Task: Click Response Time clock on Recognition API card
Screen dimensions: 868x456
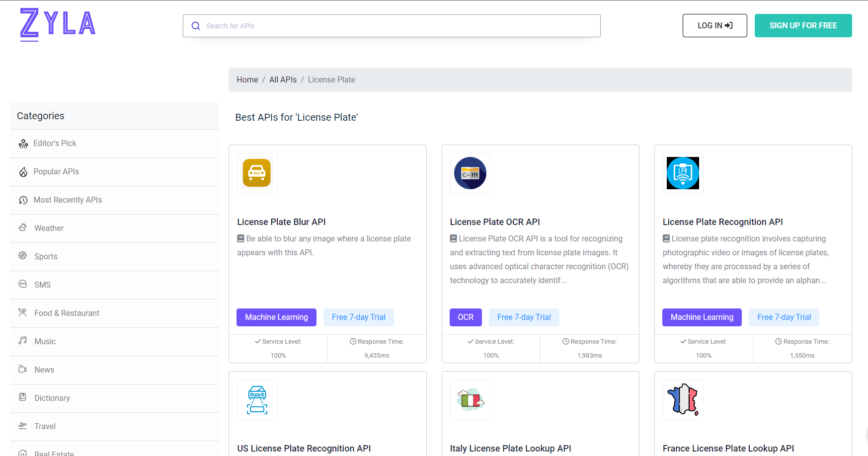Action: (779, 341)
